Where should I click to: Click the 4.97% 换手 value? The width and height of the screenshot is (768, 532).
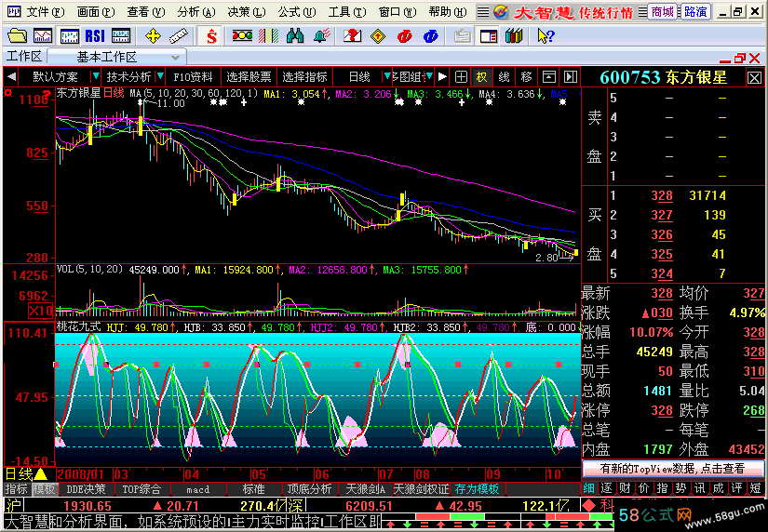click(x=747, y=313)
